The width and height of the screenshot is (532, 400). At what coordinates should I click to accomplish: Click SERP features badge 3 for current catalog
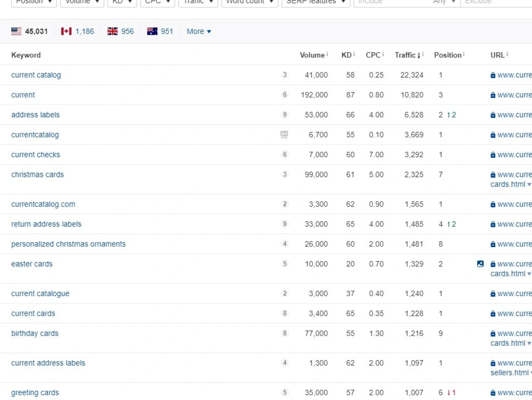pos(285,75)
